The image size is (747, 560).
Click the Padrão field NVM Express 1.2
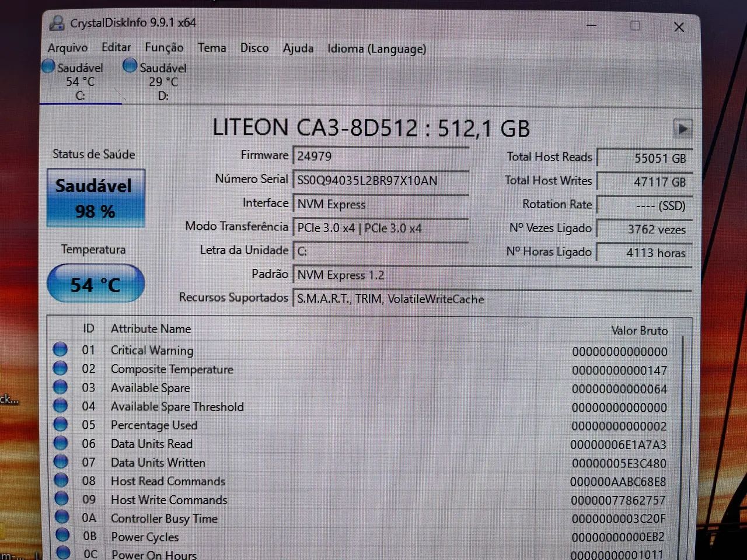click(x=492, y=275)
